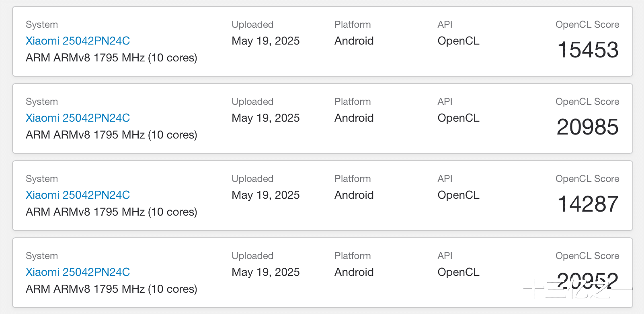The image size is (644, 314).
Task: Click the Android platform value in bottom card
Action: click(x=354, y=272)
